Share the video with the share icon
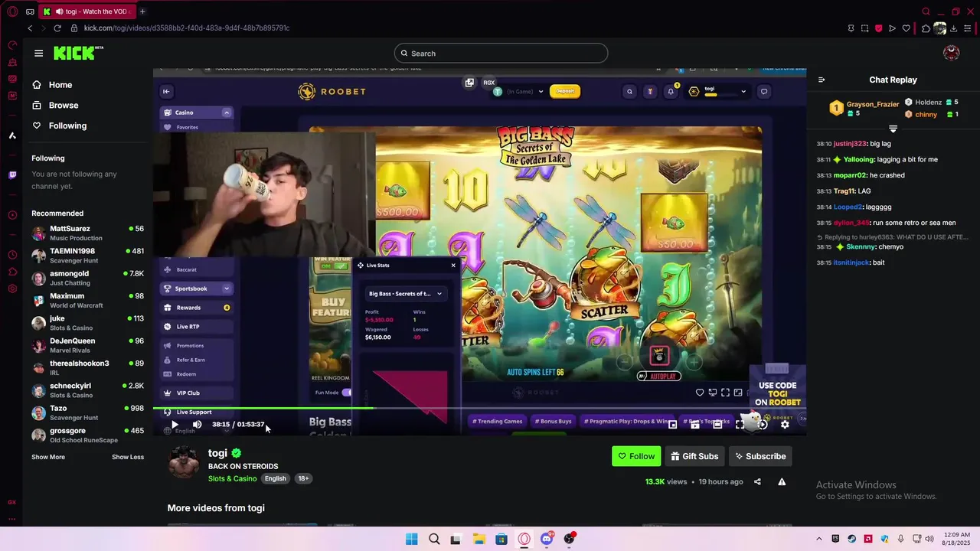Image resolution: width=980 pixels, height=551 pixels. 757,482
